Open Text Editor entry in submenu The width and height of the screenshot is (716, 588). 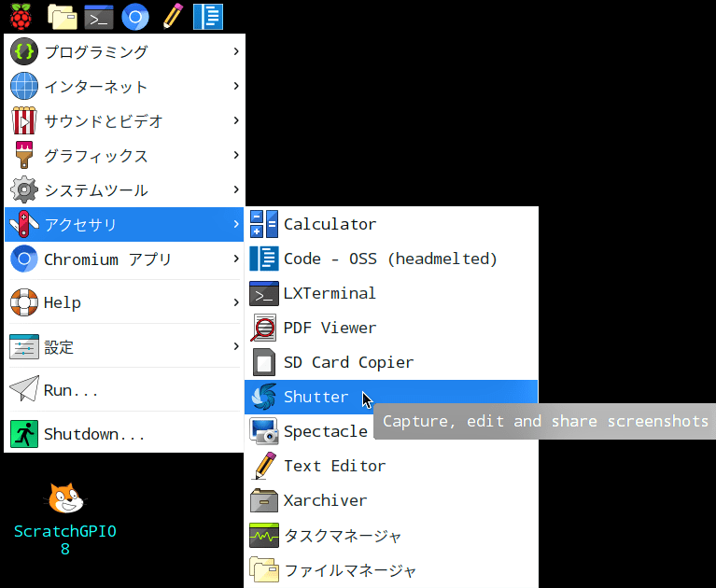point(391,466)
